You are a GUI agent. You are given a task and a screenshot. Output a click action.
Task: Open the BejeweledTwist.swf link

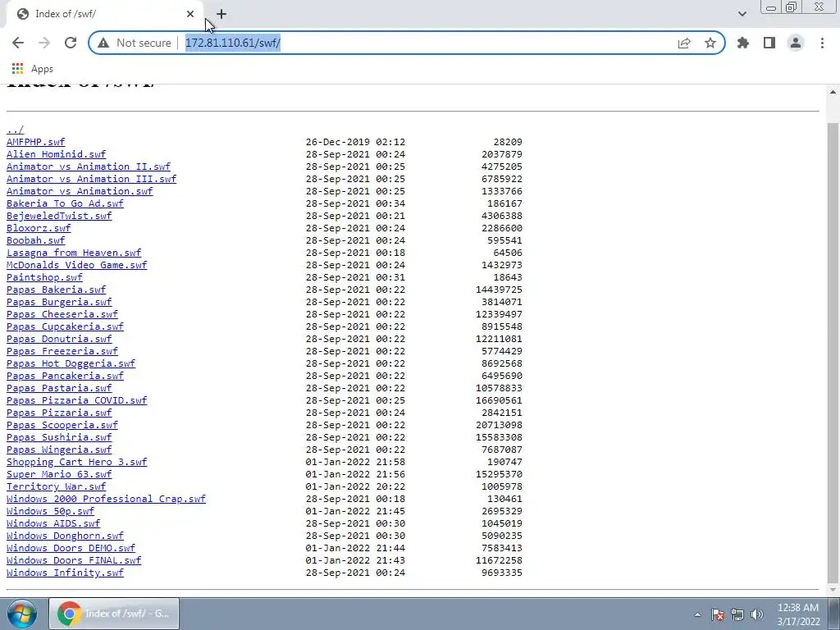tap(59, 216)
